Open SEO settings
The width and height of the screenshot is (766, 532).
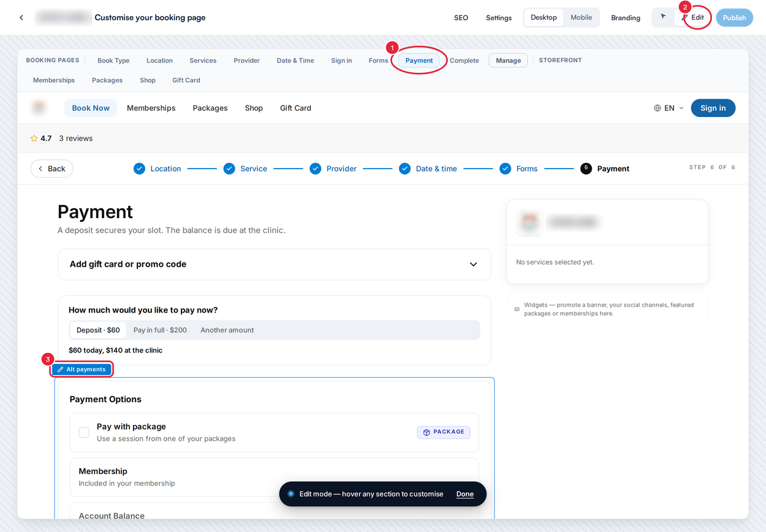point(461,18)
